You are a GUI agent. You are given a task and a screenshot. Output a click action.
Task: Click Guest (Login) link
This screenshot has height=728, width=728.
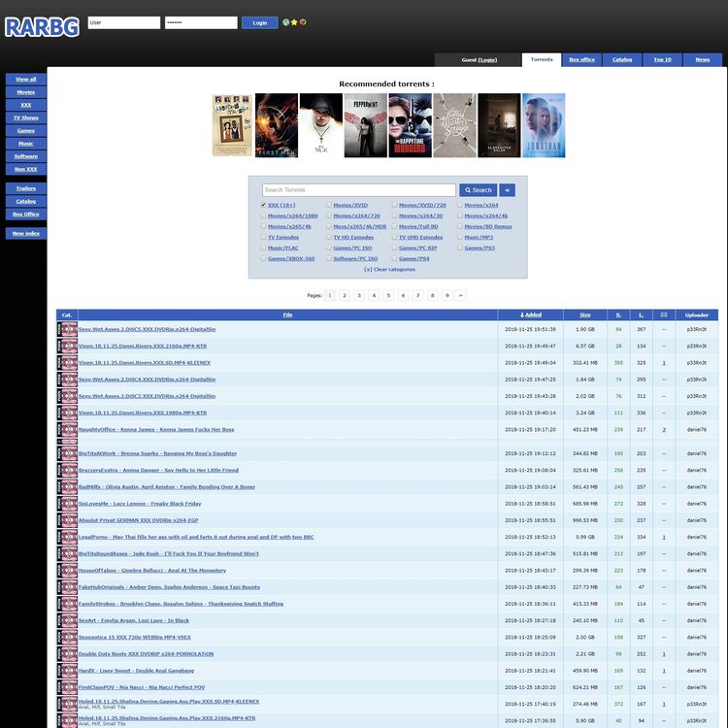(x=480, y=60)
